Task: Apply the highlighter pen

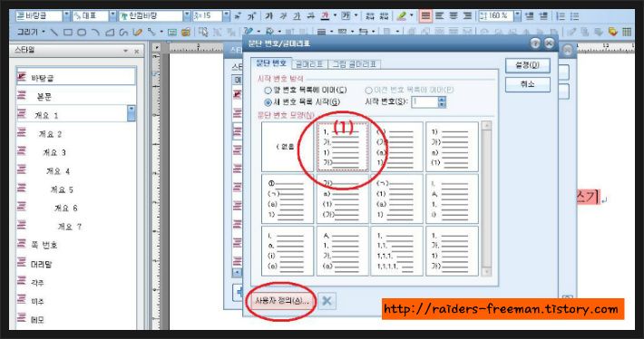Action: (x=401, y=16)
